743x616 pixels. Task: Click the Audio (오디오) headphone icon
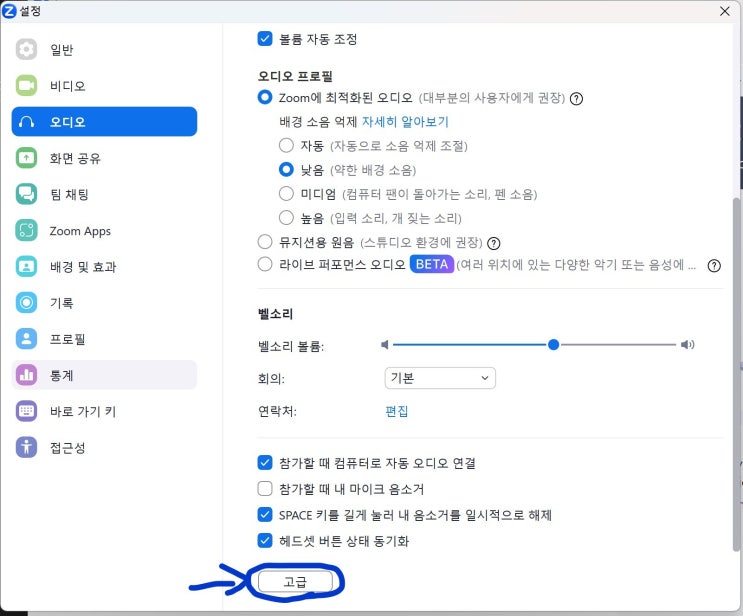[x=26, y=122]
